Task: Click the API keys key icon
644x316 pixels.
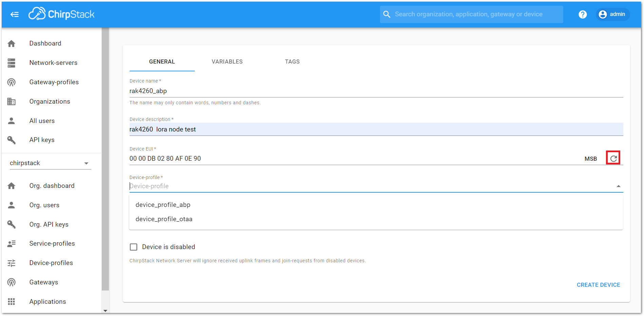Action: (x=12, y=140)
